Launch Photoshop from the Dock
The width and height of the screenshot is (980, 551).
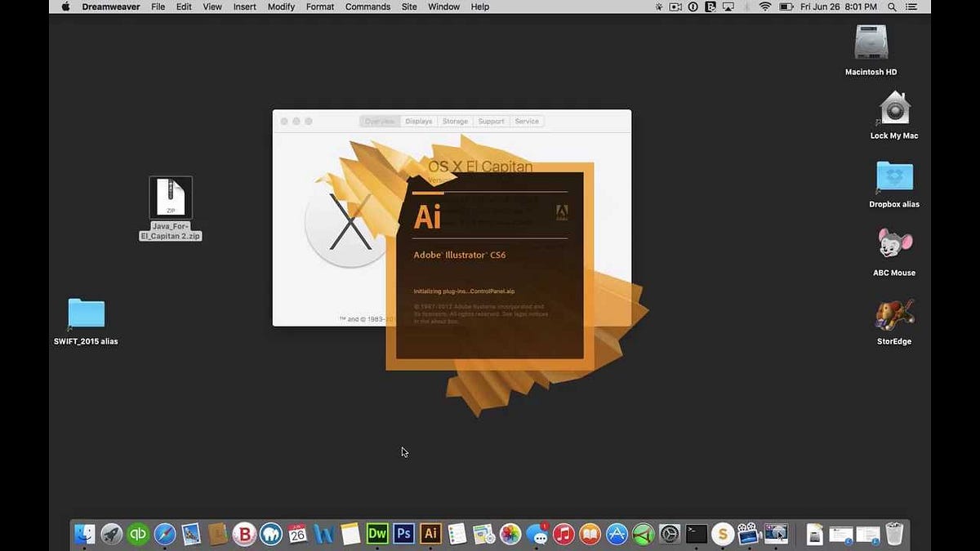point(403,534)
